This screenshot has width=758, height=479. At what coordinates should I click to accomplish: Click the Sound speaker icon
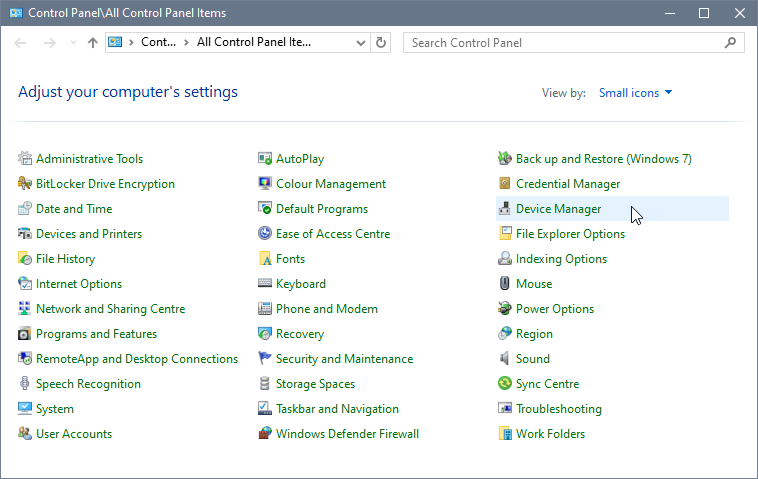[x=505, y=359]
